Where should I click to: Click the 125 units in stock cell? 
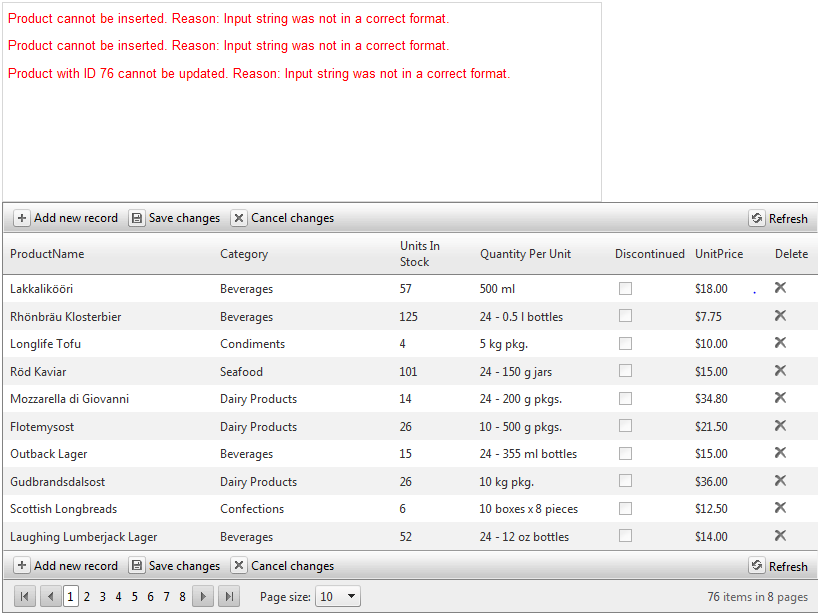[408, 317]
